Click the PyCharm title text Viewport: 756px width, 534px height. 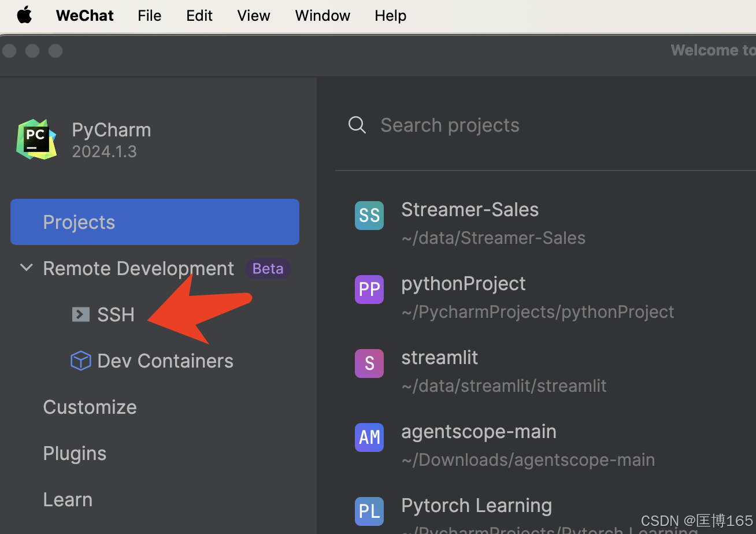tap(112, 130)
